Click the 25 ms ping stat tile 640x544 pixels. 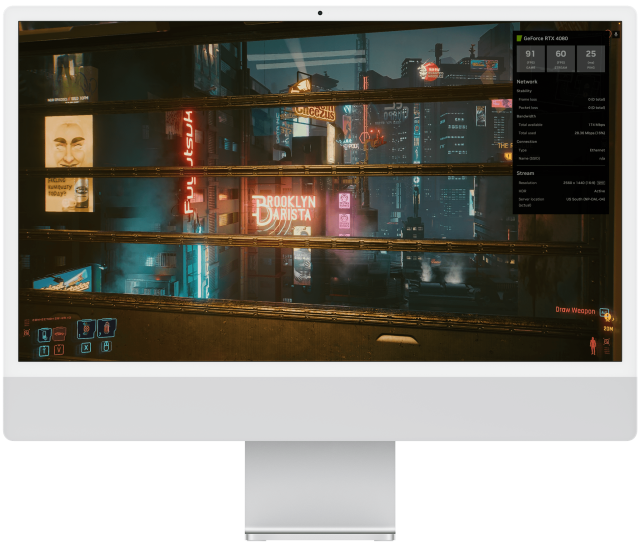[x=591, y=57]
